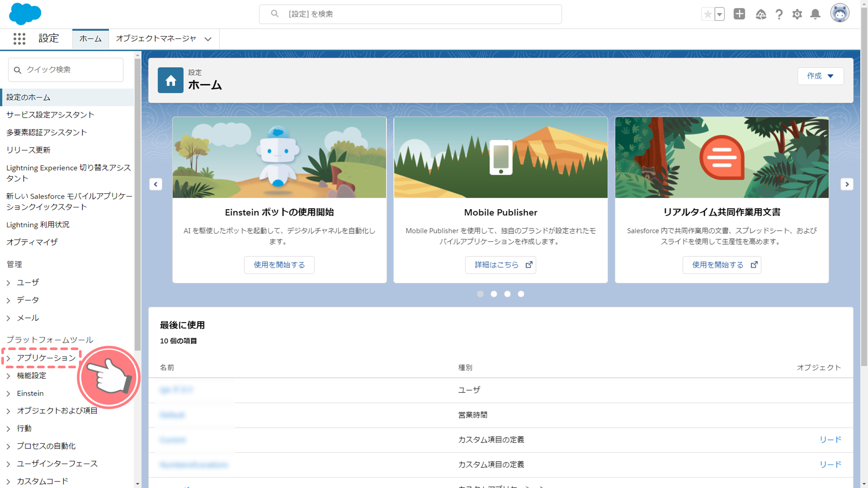Click the リアルタイム共同作業用文書 card image
Viewport: 868px width, 488px height.
pos(722,157)
